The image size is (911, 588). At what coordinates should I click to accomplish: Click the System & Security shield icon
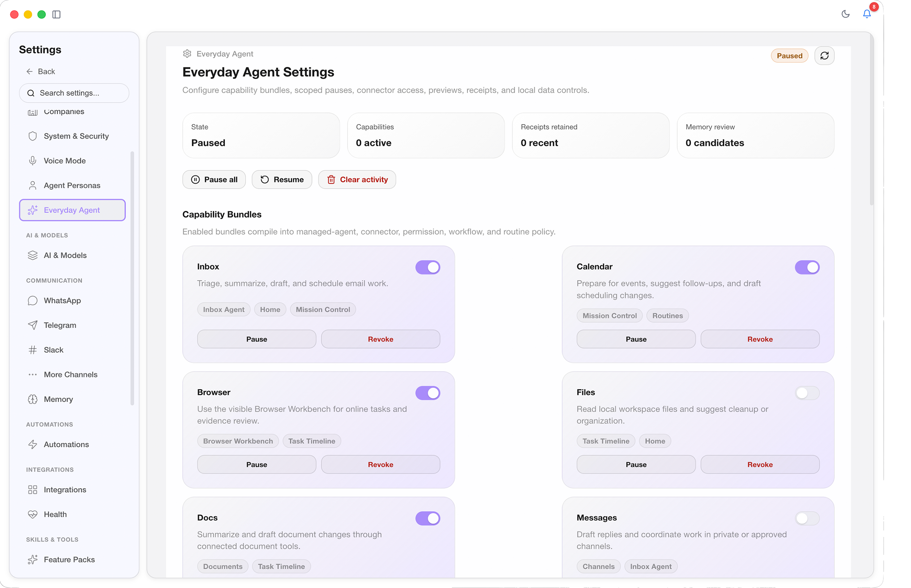(32, 136)
